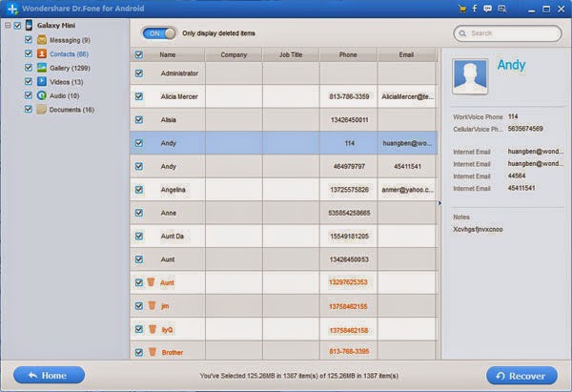Click the shopping cart icon in the title bar
Screen dimensions: 572x392
tap(461, 9)
